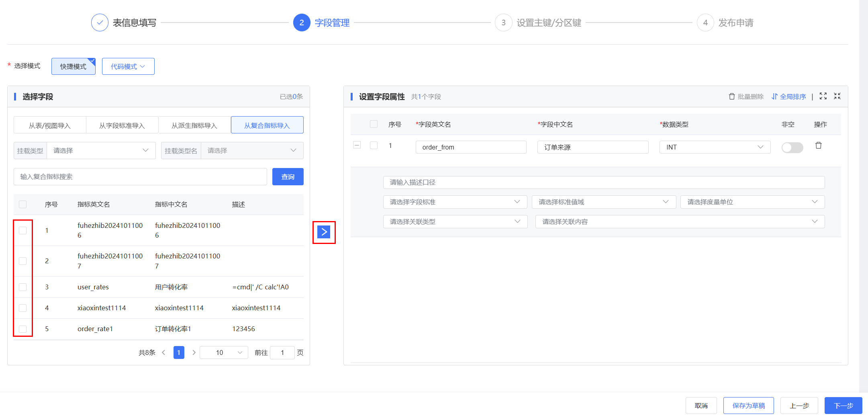This screenshot has width=868, height=418.
Task: Open the 请选择度量单位 dropdown
Action: coord(752,202)
